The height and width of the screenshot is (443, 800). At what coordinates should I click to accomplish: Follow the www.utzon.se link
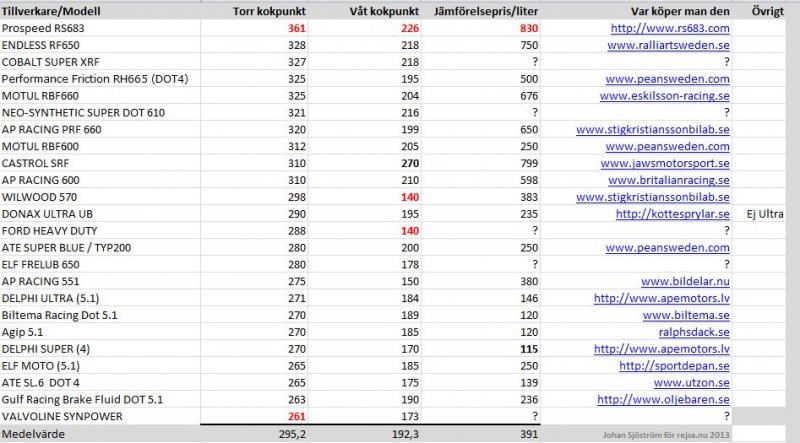coord(692,383)
